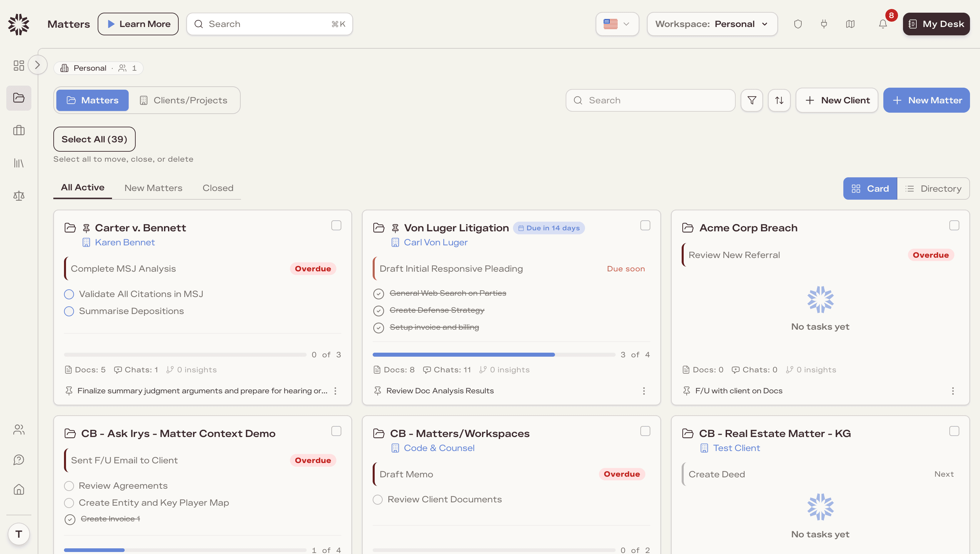Expand the sidebar with chevron arrow

point(37,65)
